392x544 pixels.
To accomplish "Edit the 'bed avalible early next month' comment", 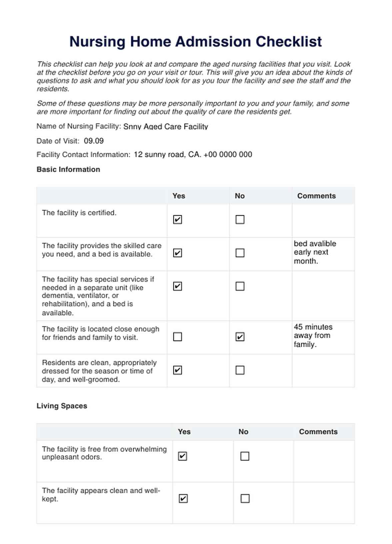I will click(x=315, y=252).
